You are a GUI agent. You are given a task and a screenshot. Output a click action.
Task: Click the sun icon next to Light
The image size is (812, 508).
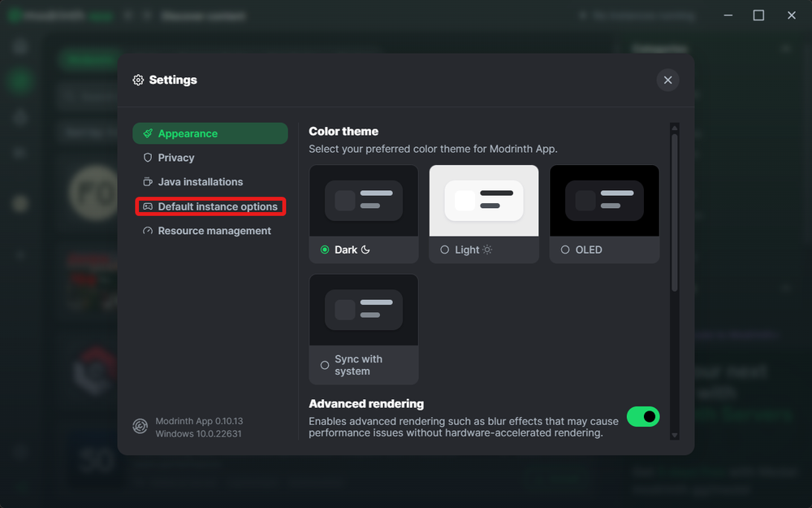click(487, 250)
